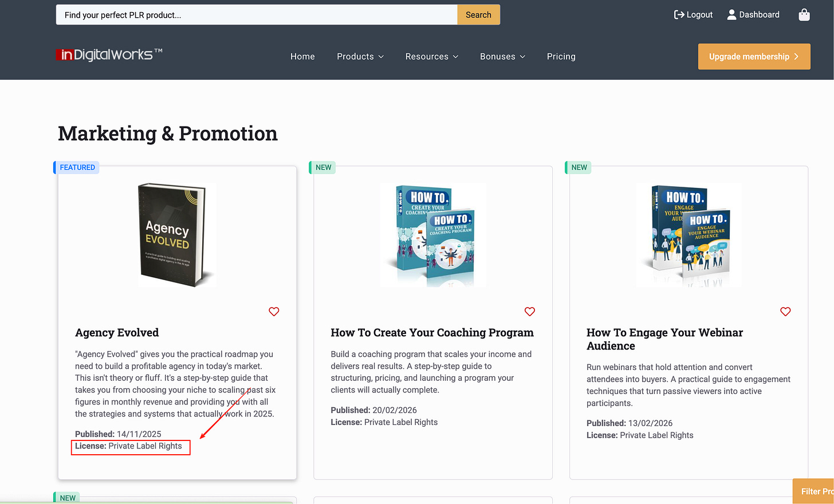Click the Upgrade membership button
The image size is (834, 504).
coord(754,57)
